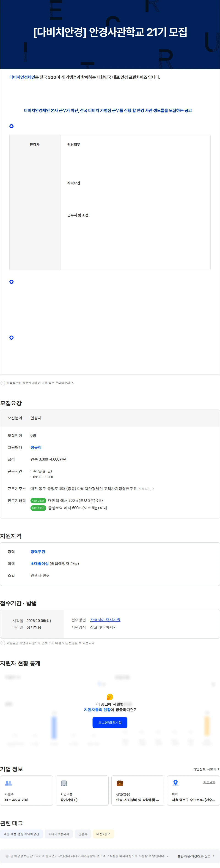Click the blue ring bullet above the 안경사 table
The width and height of the screenshot is (220, 868).
click(11, 126)
